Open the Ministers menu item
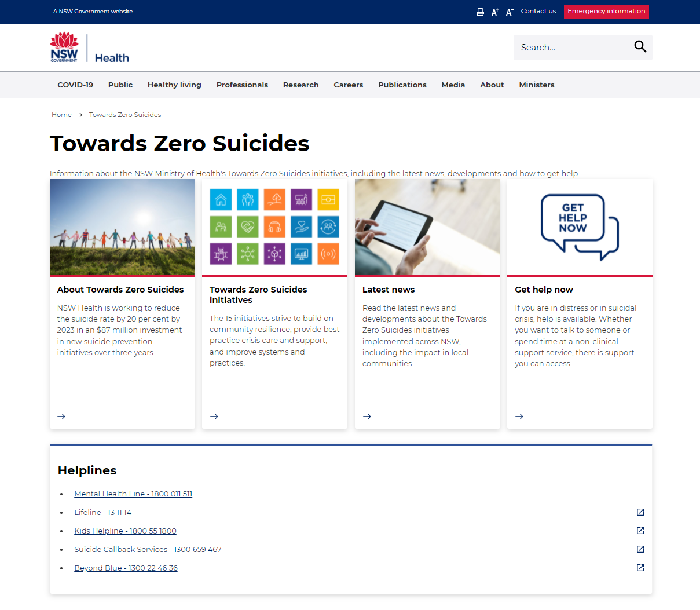The height and width of the screenshot is (610, 700). tap(537, 85)
